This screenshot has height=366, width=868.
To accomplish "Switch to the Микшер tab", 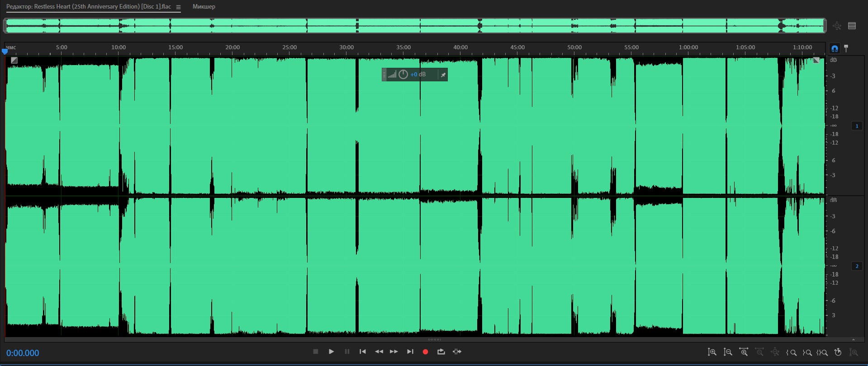I will 204,7.
